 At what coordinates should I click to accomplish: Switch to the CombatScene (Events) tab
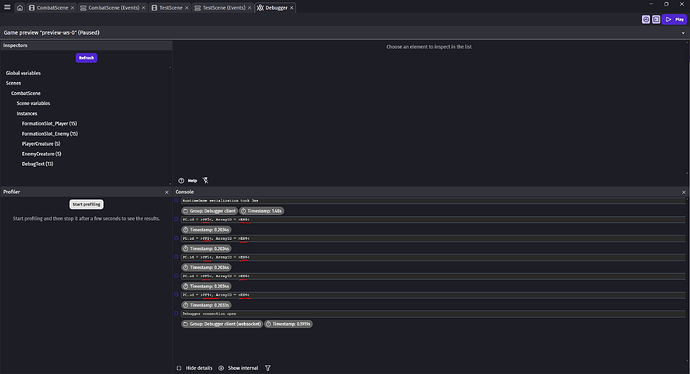(114, 8)
